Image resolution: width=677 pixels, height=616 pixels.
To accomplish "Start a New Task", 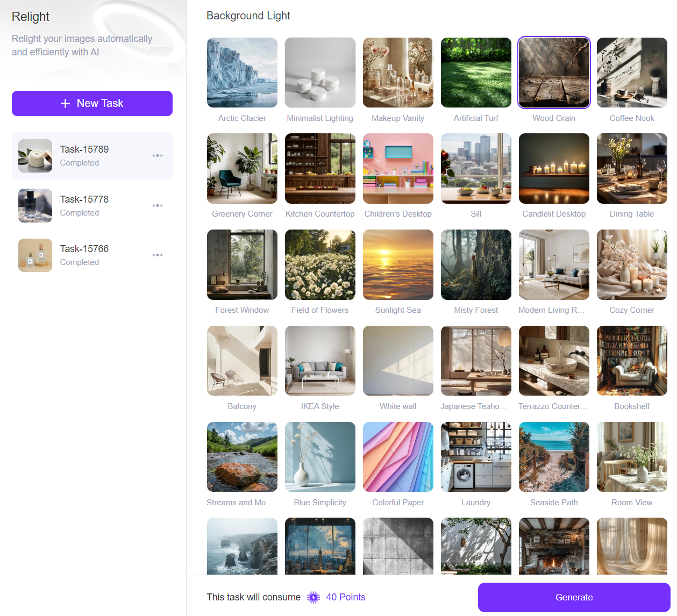I will [x=92, y=103].
